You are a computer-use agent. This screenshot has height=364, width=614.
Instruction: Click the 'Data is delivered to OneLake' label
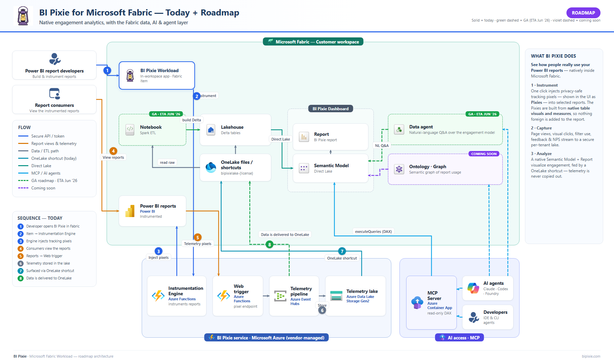click(x=285, y=235)
